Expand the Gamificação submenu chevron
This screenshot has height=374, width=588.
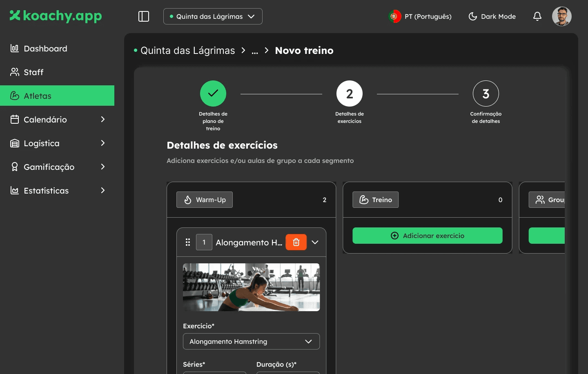point(103,167)
